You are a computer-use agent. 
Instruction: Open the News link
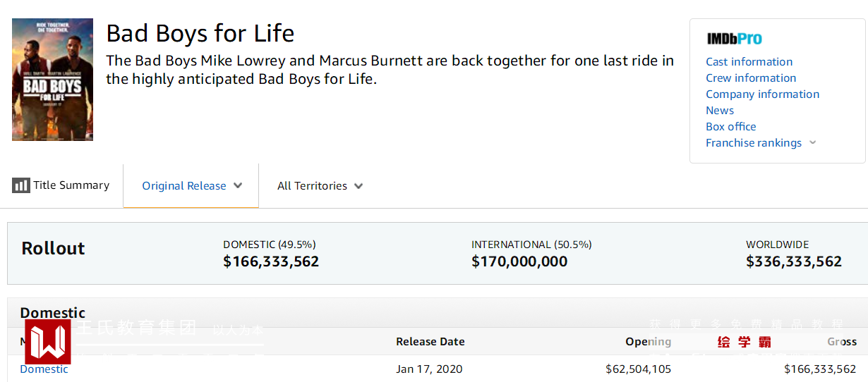pos(720,110)
